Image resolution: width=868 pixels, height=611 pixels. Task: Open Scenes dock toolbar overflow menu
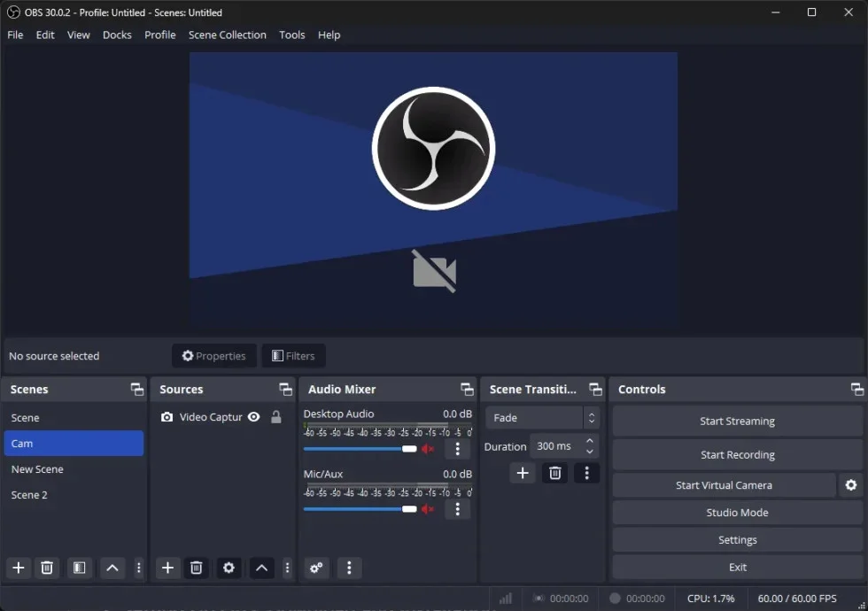[x=139, y=568]
